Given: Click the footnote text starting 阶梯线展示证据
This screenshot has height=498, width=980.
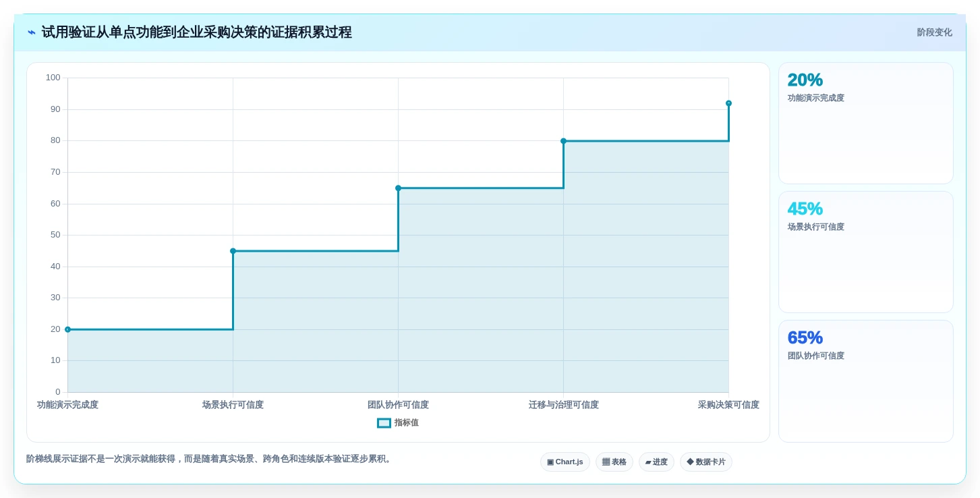Looking at the screenshot, I should click(x=209, y=459).
